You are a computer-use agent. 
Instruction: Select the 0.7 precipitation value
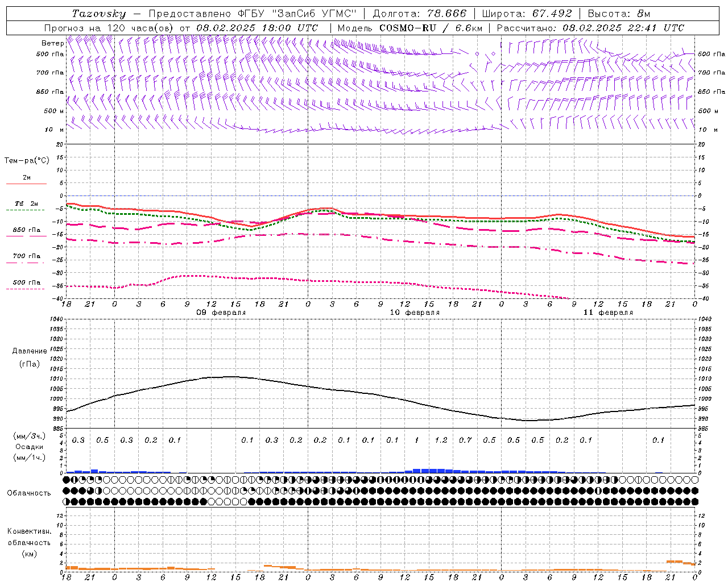tap(465, 440)
